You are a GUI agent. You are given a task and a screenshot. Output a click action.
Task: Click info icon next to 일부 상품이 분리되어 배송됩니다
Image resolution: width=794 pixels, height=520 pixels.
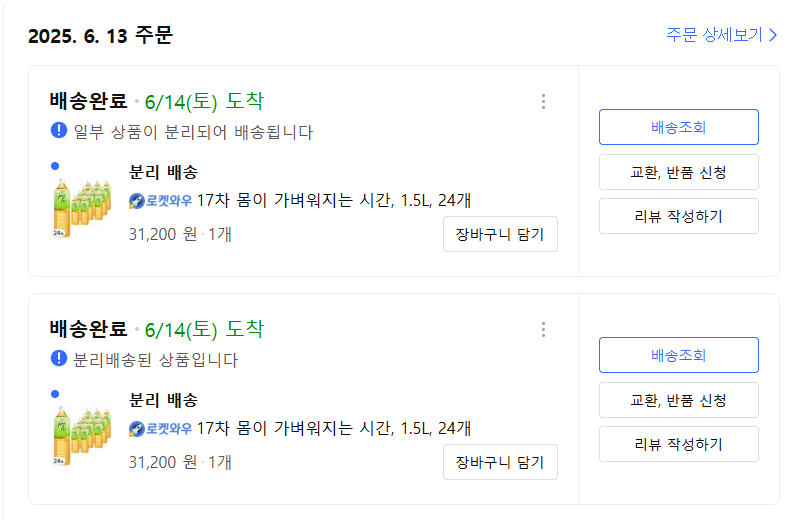[59, 130]
